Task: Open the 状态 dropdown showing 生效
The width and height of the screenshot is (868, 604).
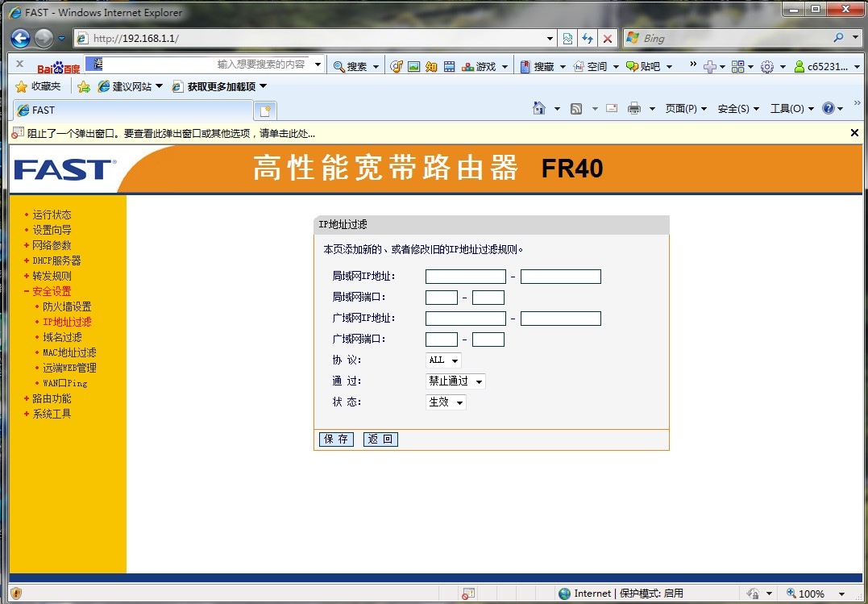Action: [x=446, y=402]
